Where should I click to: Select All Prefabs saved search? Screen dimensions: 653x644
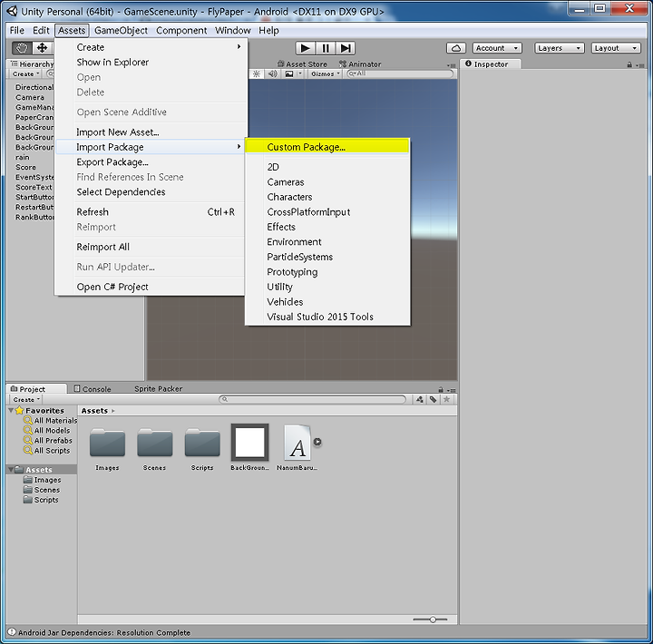pos(48,441)
